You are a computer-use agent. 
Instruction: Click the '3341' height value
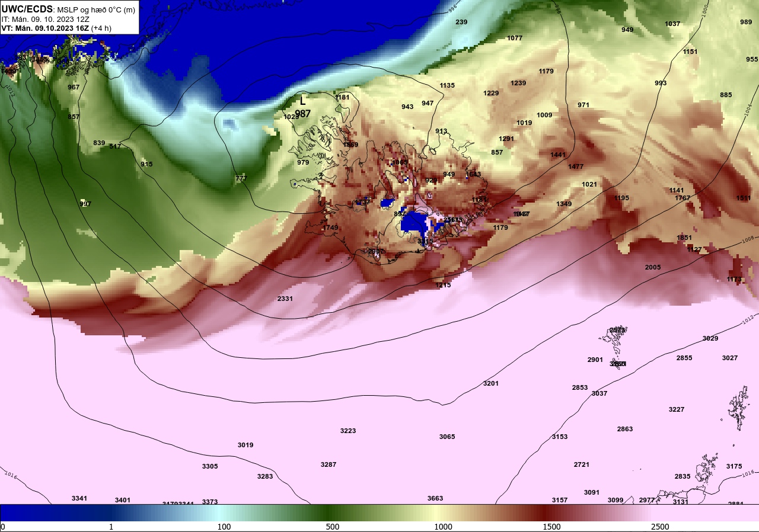pyautogui.click(x=79, y=498)
